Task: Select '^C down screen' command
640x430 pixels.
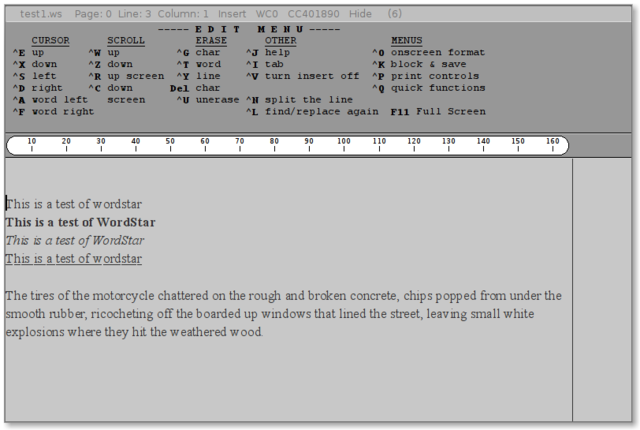Action: click(x=117, y=94)
